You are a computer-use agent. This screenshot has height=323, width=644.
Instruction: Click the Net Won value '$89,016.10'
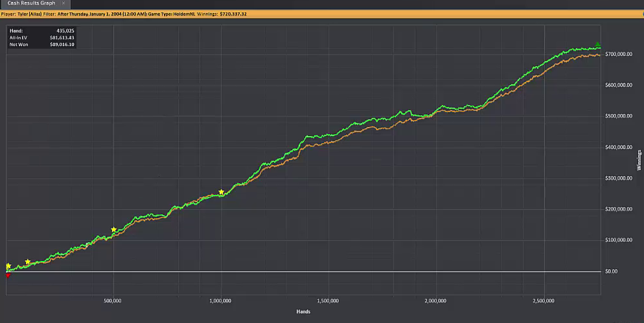[62, 45]
